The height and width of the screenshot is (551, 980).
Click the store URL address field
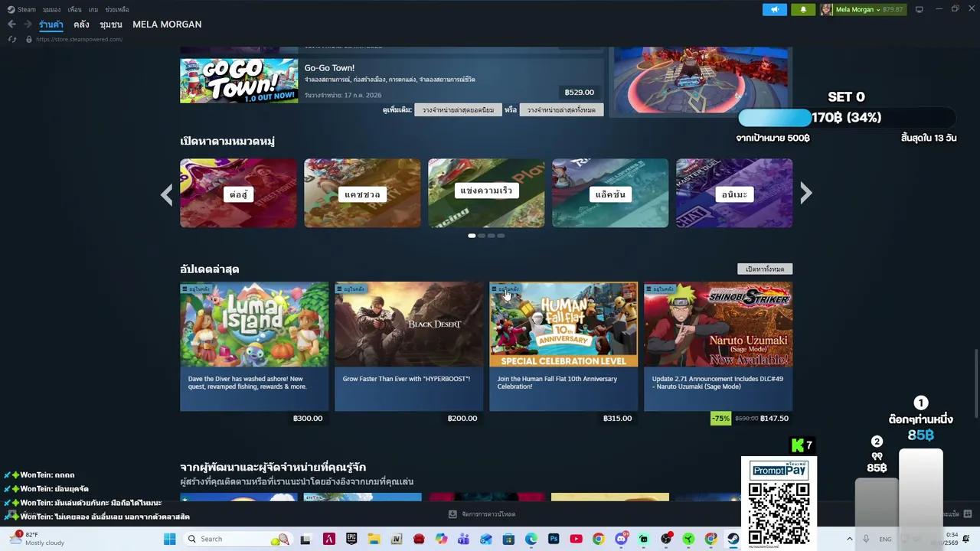(x=79, y=39)
